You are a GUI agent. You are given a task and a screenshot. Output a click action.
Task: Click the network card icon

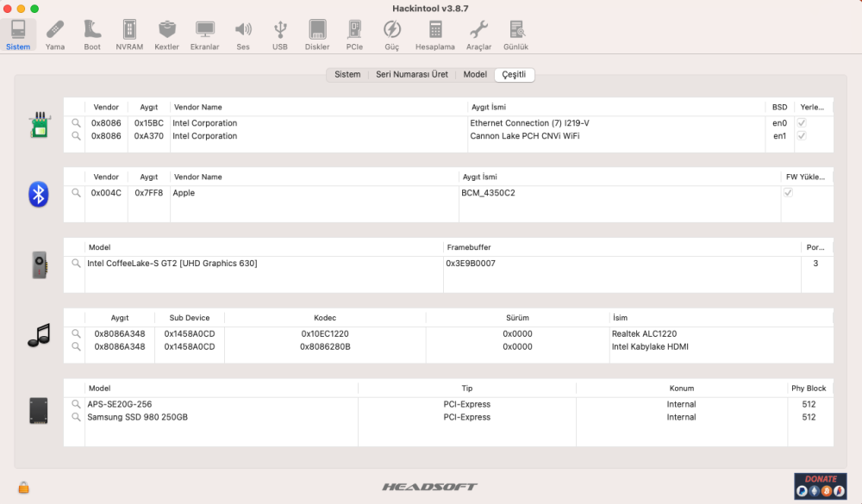(40, 125)
